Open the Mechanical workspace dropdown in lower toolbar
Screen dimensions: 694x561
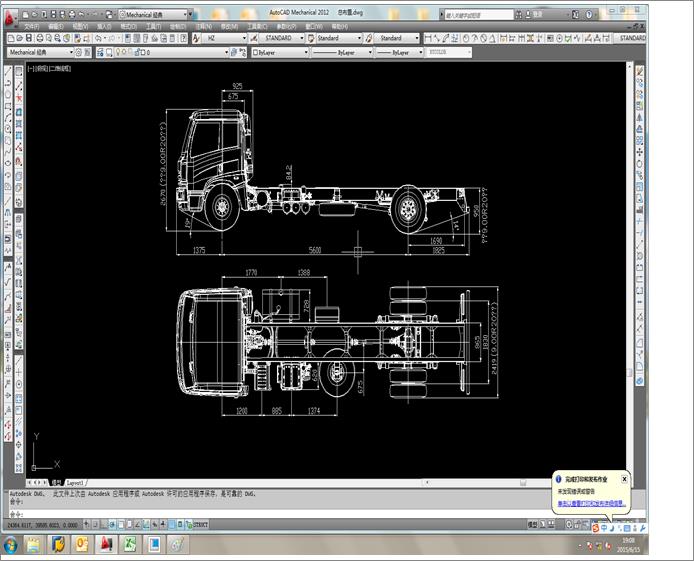pyautogui.click(x=71, y=52)
